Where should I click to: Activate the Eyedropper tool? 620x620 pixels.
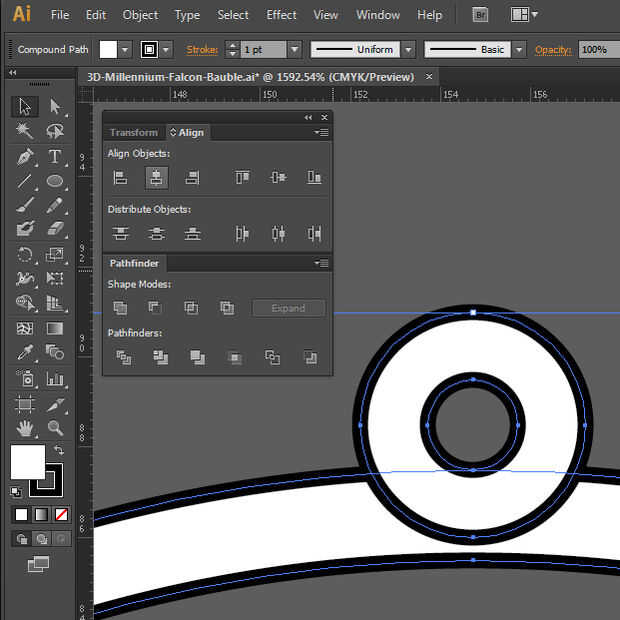point(25,352)
